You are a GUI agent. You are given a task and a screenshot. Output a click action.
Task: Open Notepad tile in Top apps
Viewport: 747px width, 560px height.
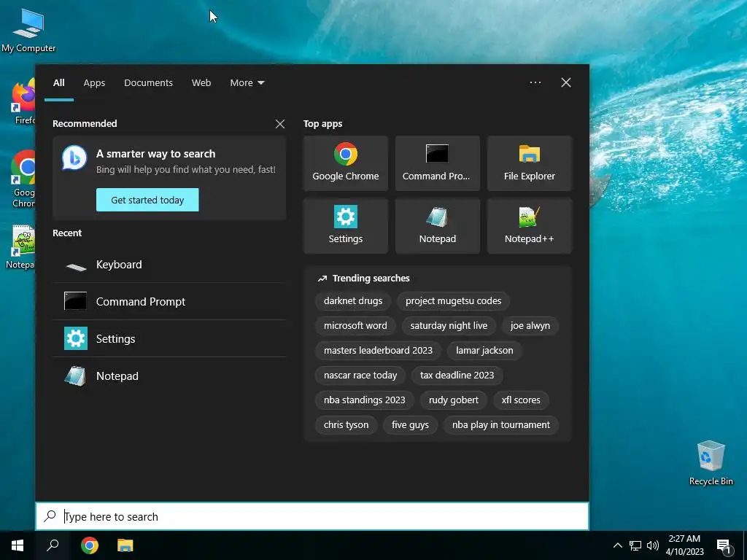pyautogui.click(x=438, y=226)
